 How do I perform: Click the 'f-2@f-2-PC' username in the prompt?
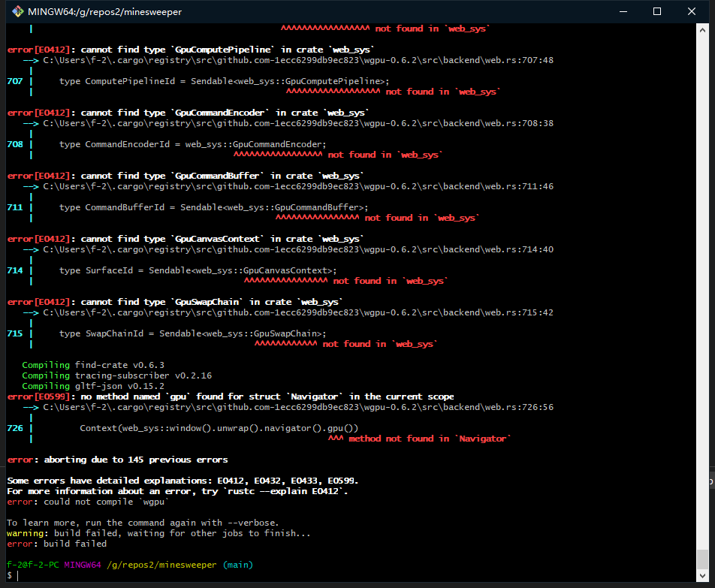click(33, 565)
